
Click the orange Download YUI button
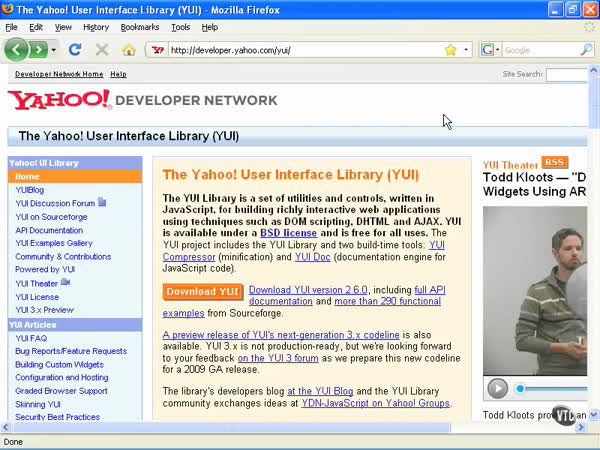coord(202,292)
